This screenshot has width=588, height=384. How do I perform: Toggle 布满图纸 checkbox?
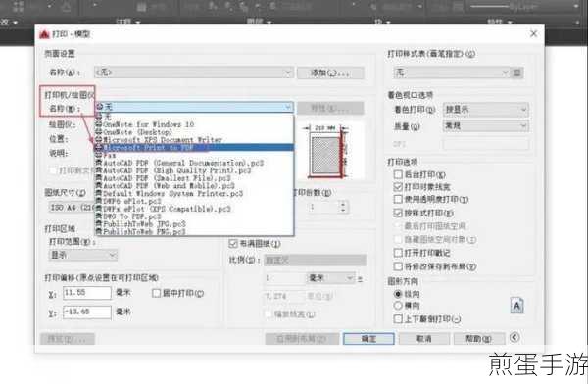pyautogui.click(x=233, y=243)
